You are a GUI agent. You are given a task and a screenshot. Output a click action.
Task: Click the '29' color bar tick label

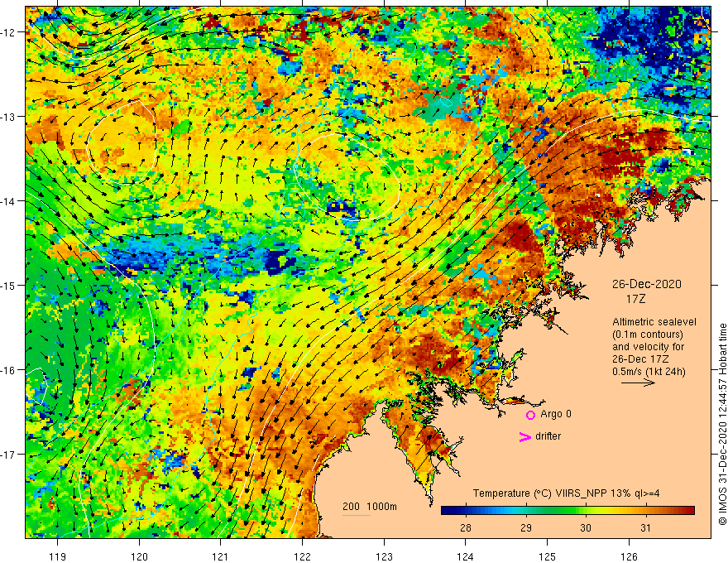pos(525,527)
